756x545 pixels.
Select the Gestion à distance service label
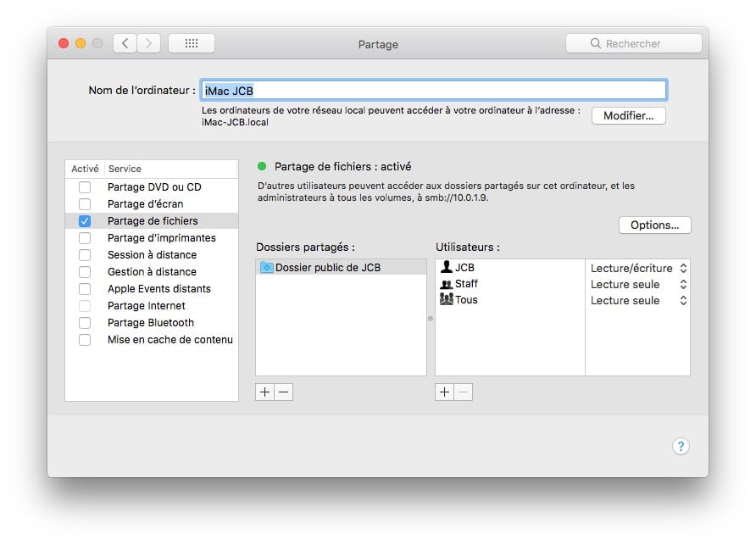point(152,271)
